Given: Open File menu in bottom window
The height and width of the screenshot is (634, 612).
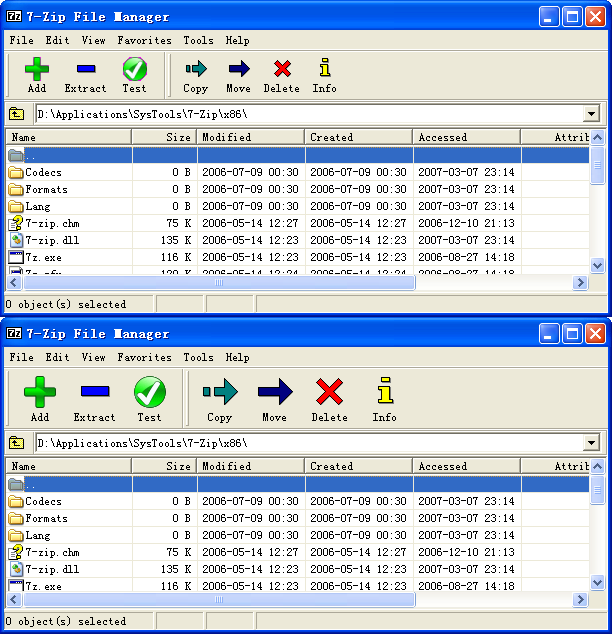Looking at the screenshot, I should point(21,357).
